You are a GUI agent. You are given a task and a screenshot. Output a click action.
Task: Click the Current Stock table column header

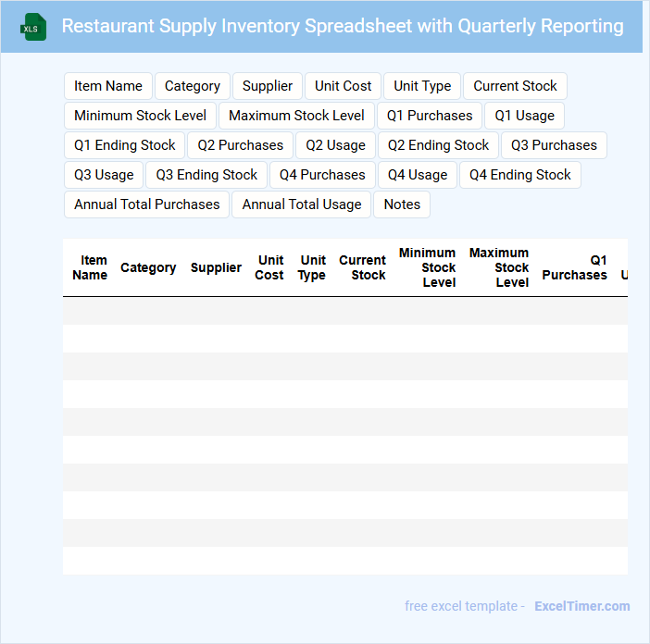point(363,267)
